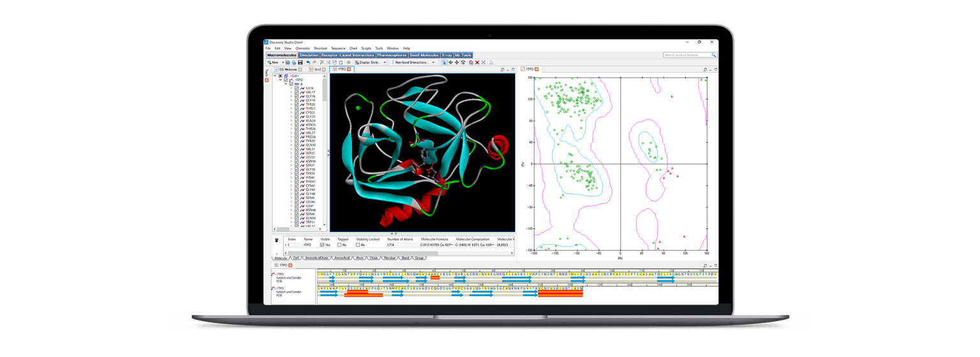980x357 pixels.
Task: Click the Fit to screen icon
Action: (484, 62)
